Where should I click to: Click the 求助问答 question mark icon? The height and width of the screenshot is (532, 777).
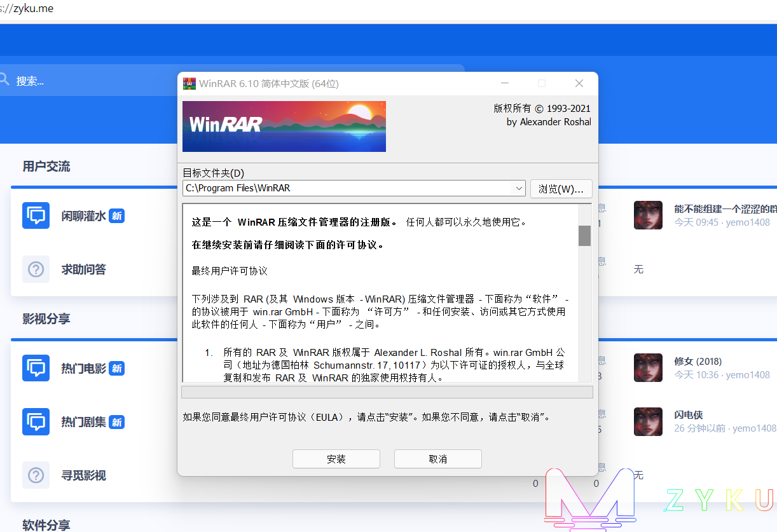pyautogui.click(x=36, y=269)
